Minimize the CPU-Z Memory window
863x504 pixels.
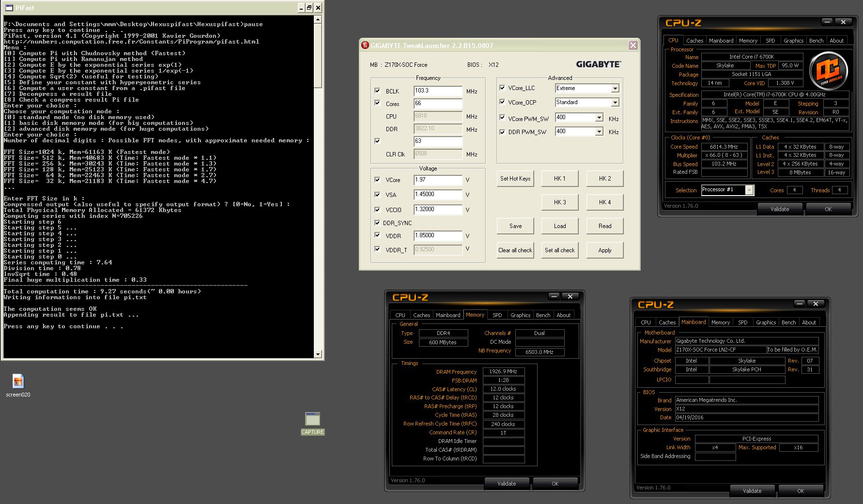click(x=554, y=297)
